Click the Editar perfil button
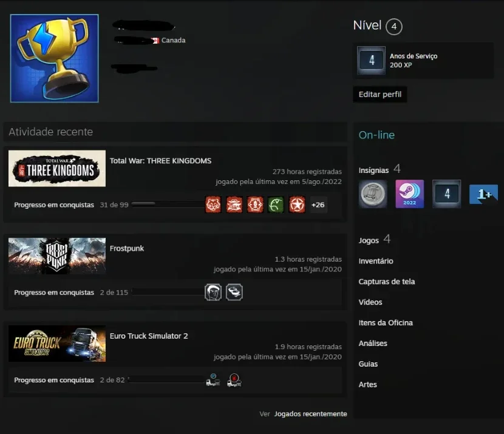Viewport: 504px width, 434px height. pos(380,95)
